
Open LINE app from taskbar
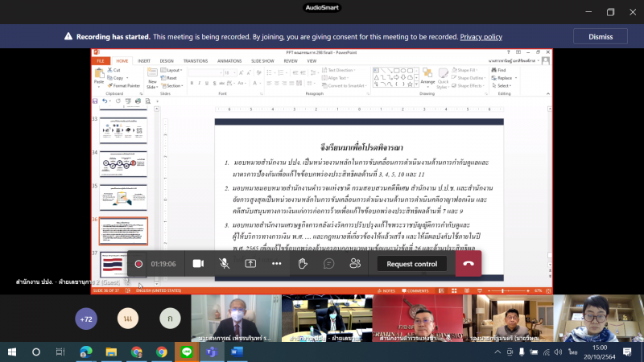[x=187, y=352]
